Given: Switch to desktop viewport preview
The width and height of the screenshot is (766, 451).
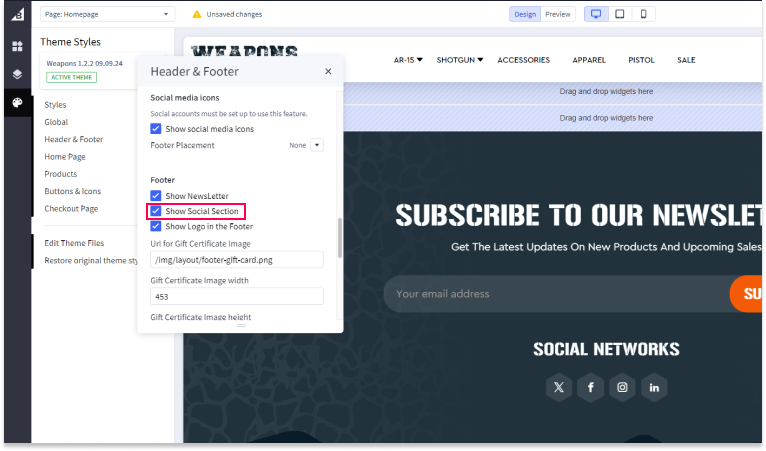Looking at the screenshot, I should (596, 14).
